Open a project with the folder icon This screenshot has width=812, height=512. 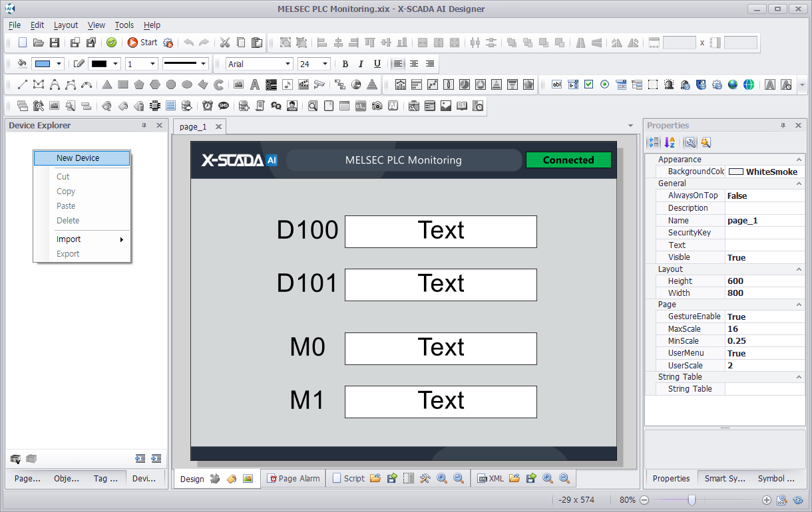pyautogui.click(x=39, y=43)
